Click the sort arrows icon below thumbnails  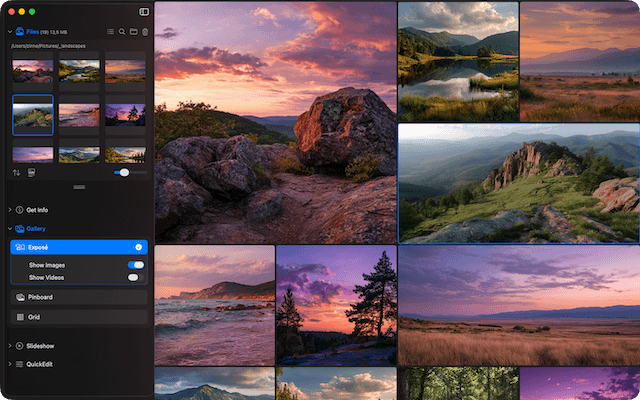coord(16,172)
